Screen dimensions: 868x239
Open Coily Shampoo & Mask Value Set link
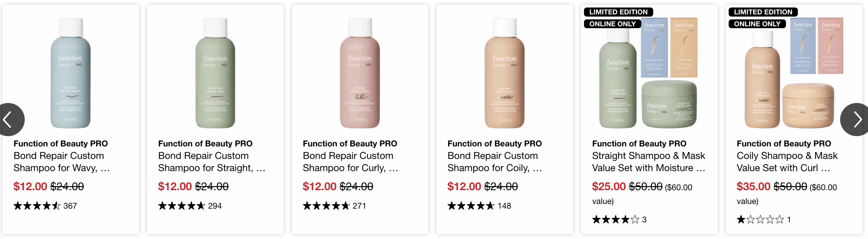pos(787,156)
